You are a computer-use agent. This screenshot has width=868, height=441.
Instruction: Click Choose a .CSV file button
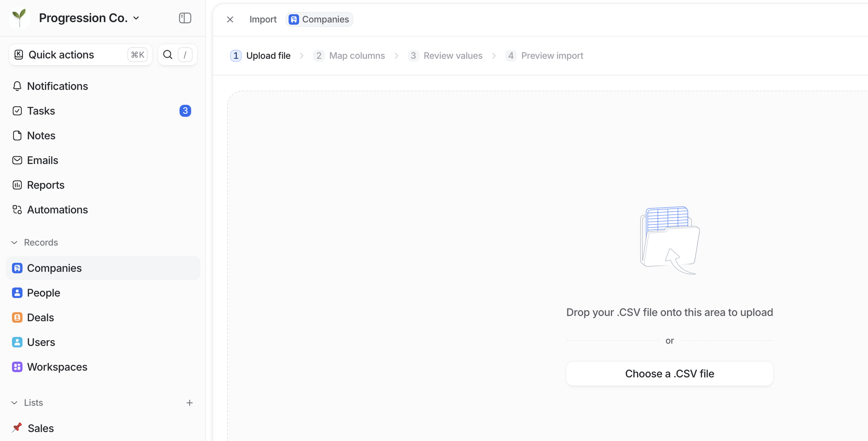point(669,373)
